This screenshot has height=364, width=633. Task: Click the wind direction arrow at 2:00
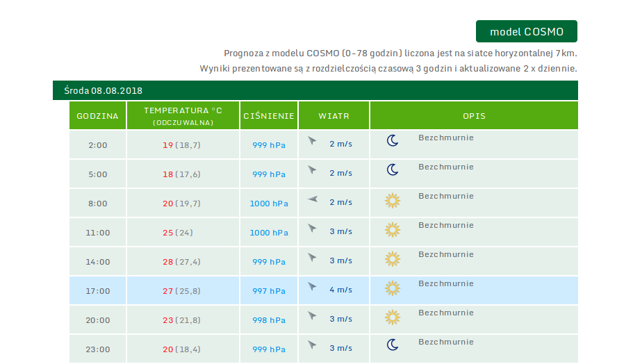click(x=312, y=141)
